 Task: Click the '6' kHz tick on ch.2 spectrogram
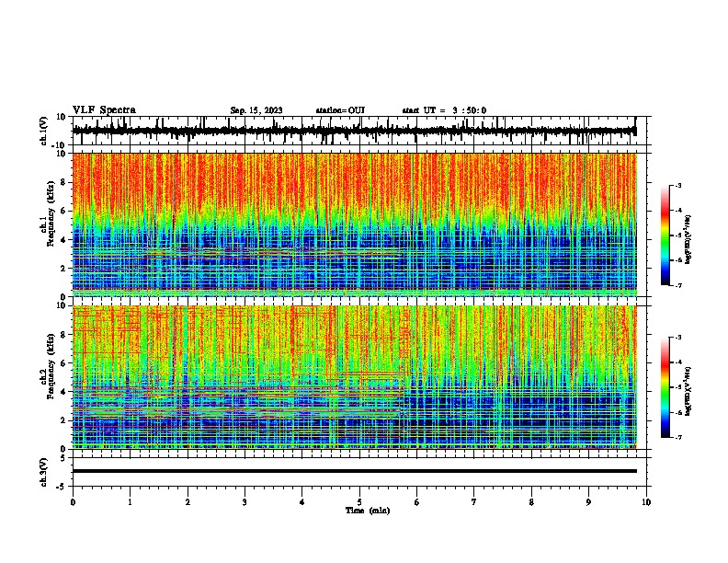click(64, 363)
